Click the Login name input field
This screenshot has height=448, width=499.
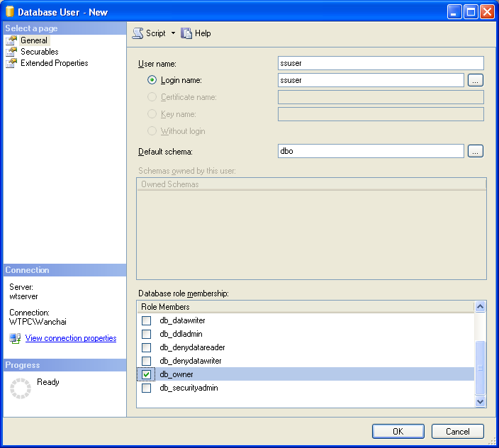click(x=371, y=80)
